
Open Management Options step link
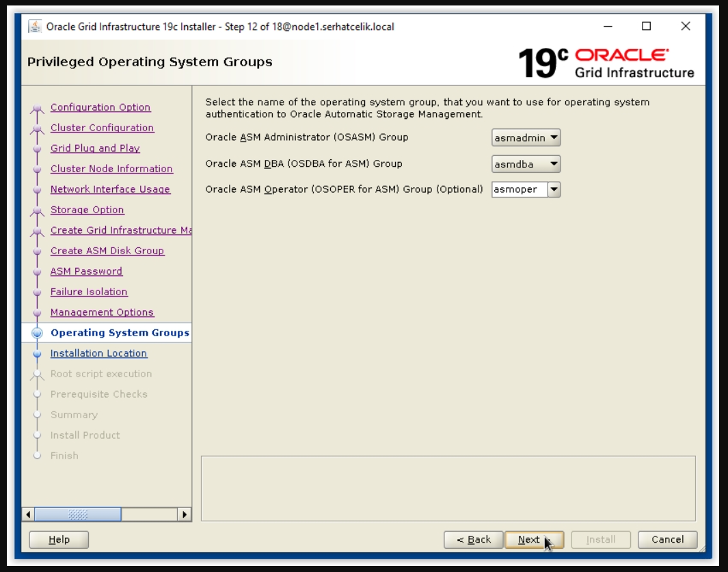click(x=102, y=312)
